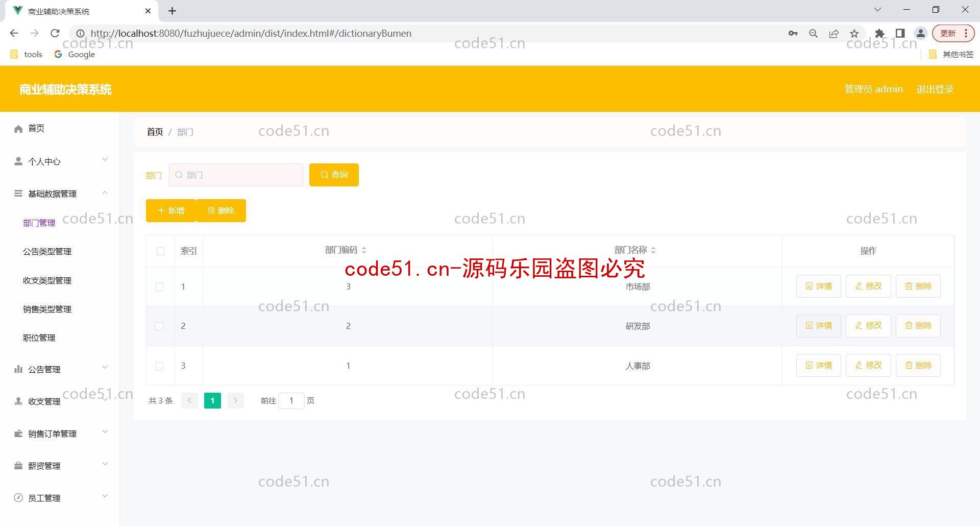Open the 首页 sidebar home icon
The image size is (980, 526).
click(x=18, y=129)
